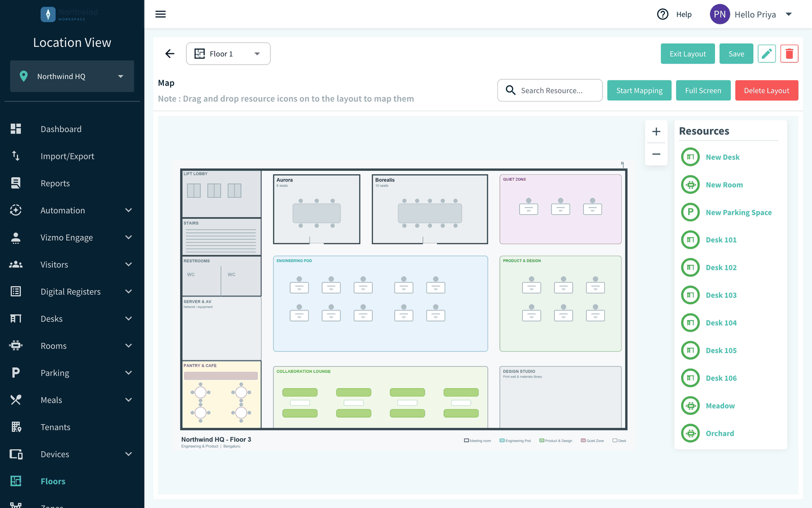Expand the Vizmo Engage submenu chevron
812x508 pixels.
coord(128,237)
